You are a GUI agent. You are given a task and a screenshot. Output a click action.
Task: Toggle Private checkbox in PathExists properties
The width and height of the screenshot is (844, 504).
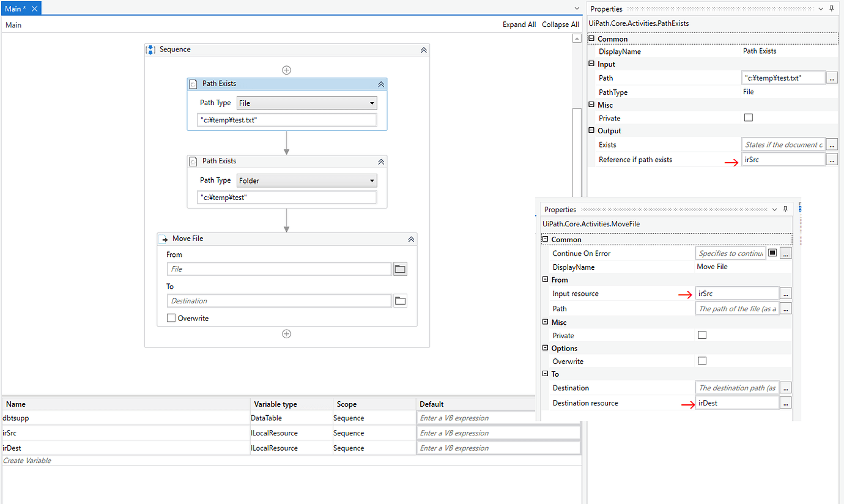tap(748, 118)
